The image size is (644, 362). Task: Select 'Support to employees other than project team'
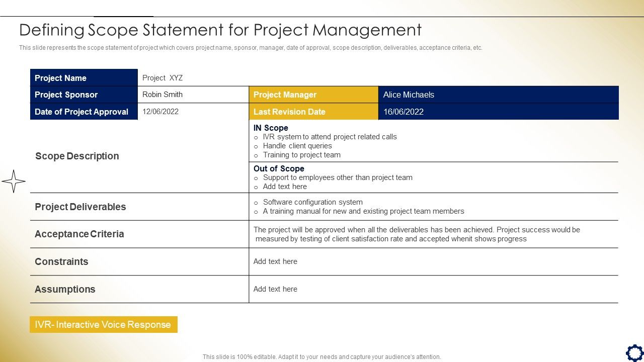click(338, 177)
